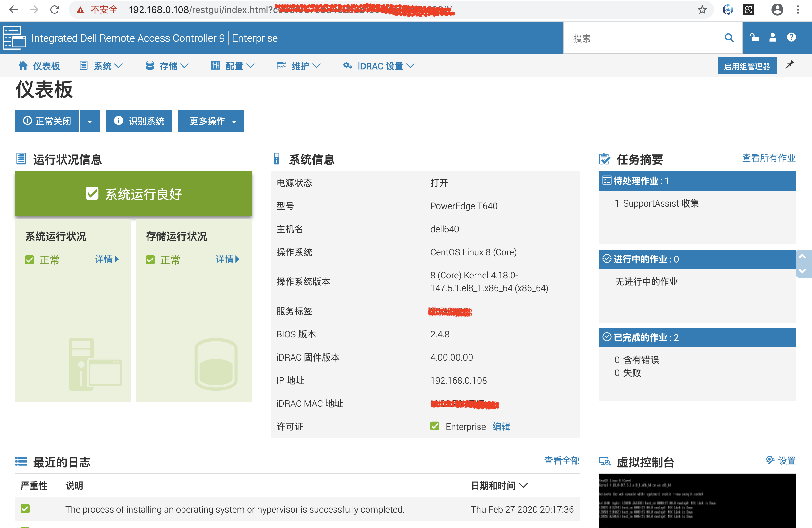Open 查看所有作业 link
The width and height of the screenshot is (812, 528).
tap(769, 158)
